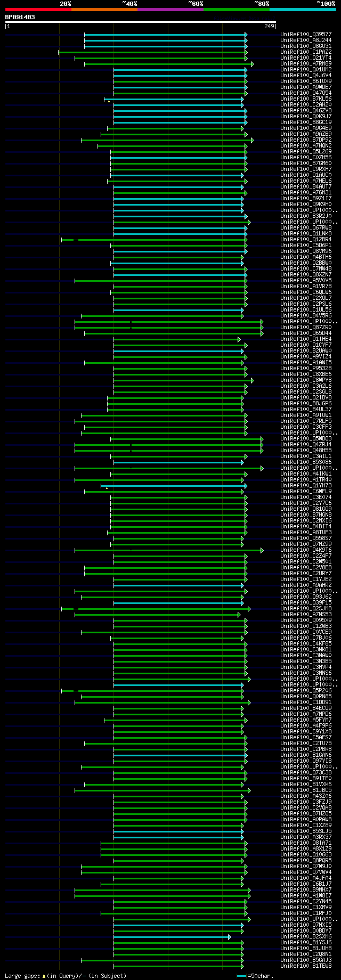Click the UniRef100_B9MHX7 label

(x=306, y=889)
